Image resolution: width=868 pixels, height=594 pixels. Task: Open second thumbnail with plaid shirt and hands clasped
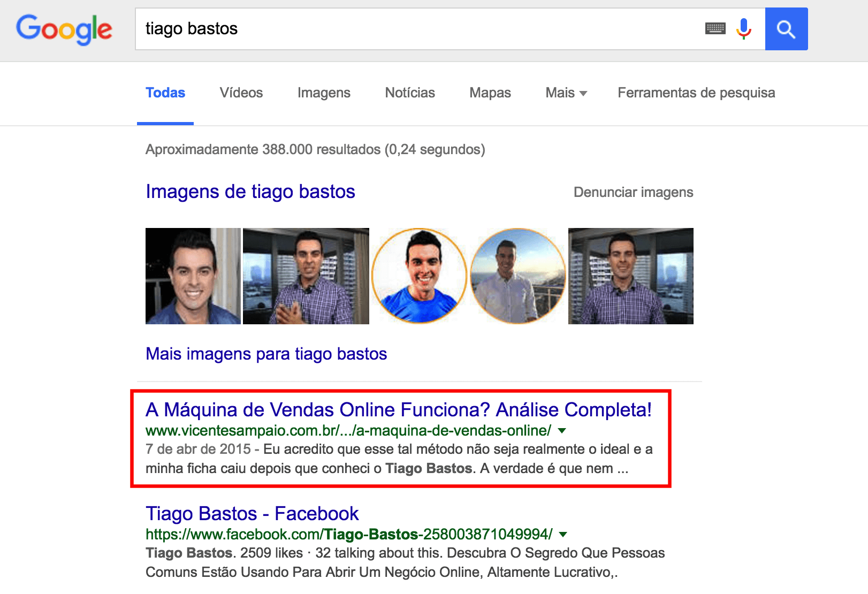[x=306, y=276]
